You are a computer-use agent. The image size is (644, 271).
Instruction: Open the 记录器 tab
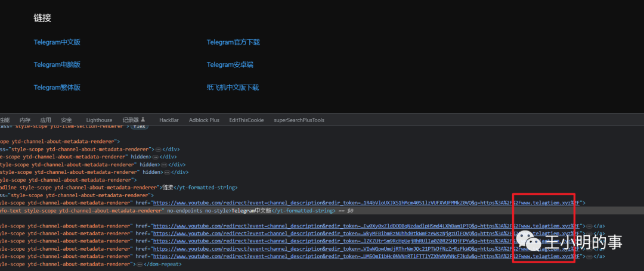(x=134, y=120)
